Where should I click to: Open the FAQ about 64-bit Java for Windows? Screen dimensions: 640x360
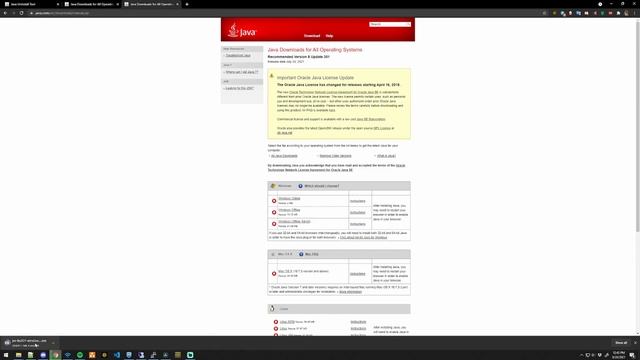click(x=363, y=237)
